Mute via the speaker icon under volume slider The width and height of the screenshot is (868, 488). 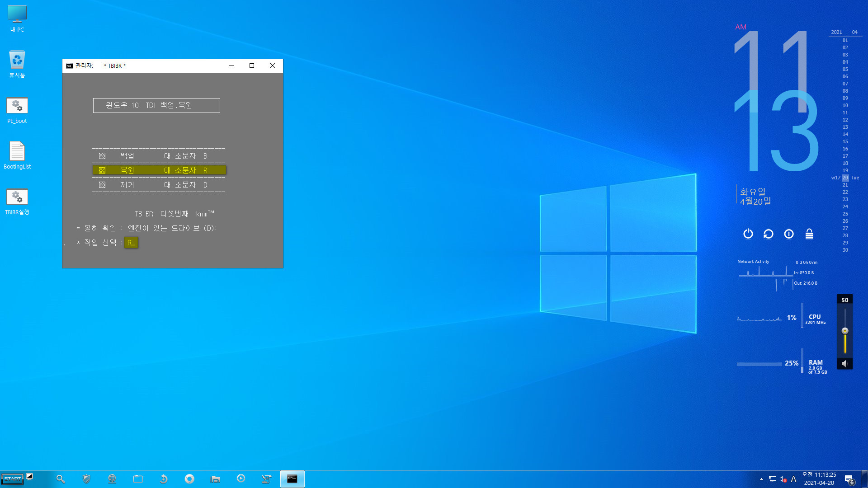click(844, 364)
